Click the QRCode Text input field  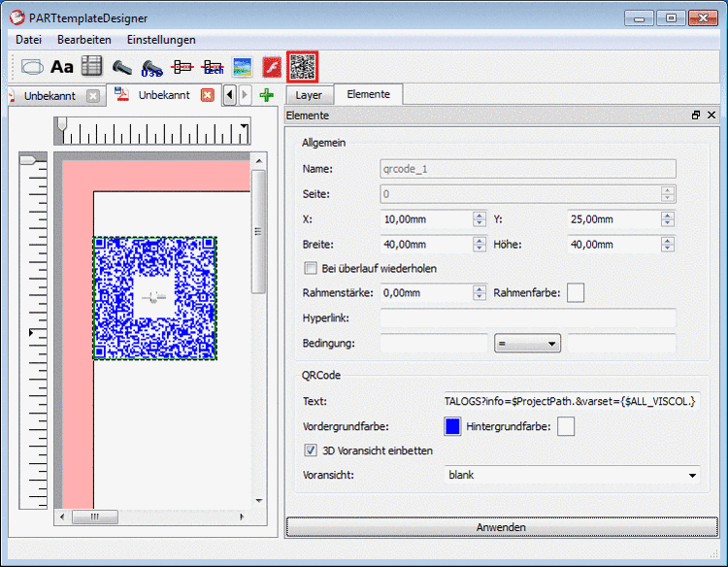tap(572, 401)
